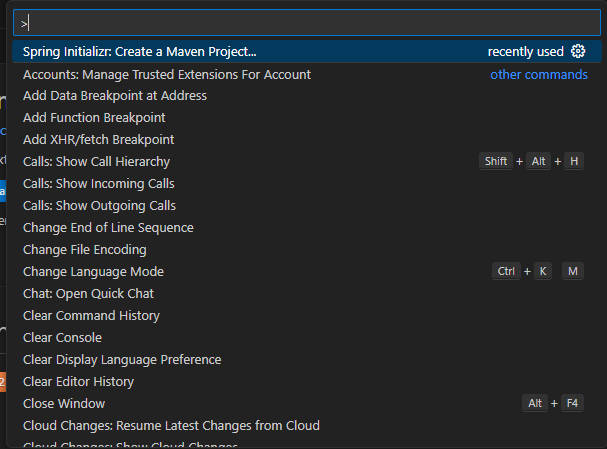This screenshot has width=607, height=449.
Task: Launch Chat: Open Quick Chat
Action: pyautogui.click(x=307, y=294)
